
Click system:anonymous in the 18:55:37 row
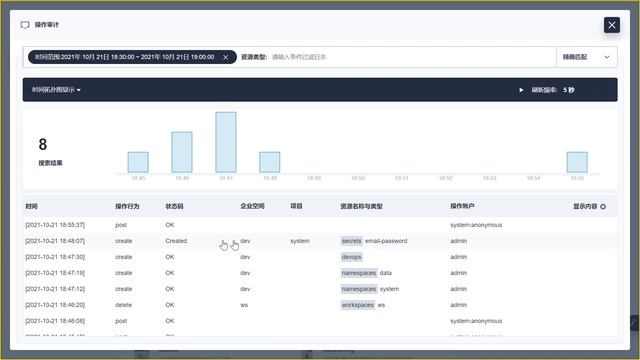pos(476,225)
